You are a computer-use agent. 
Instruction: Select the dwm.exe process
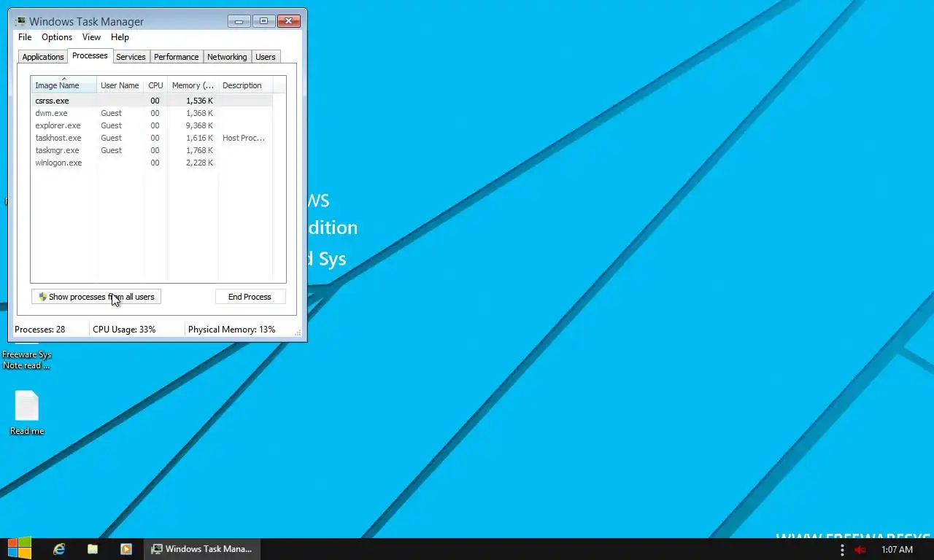tap(152, 113)
